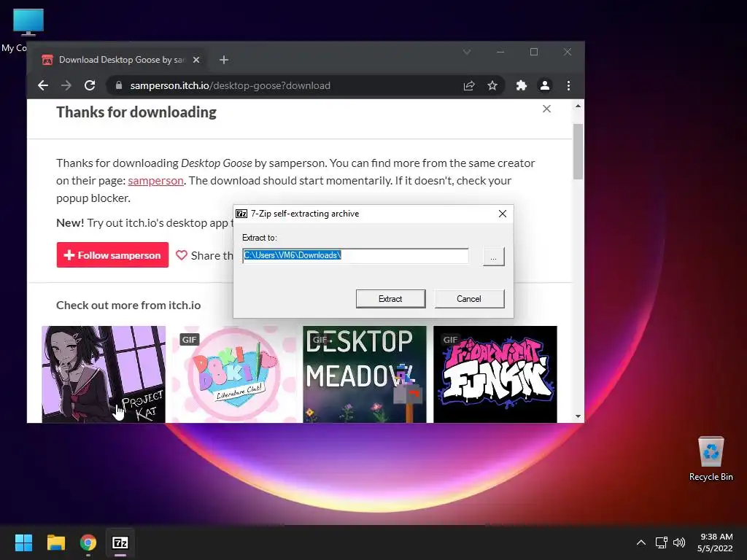
Task: Open the volume tray icon
Action: 679,542
